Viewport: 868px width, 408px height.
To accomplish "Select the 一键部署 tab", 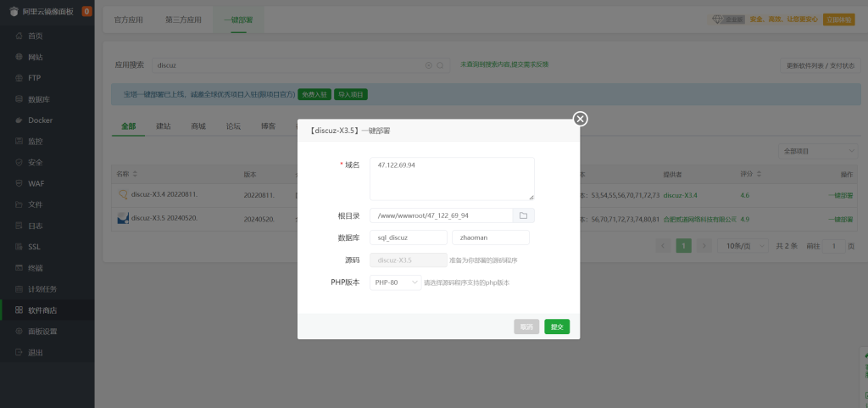I will (238, 20).
